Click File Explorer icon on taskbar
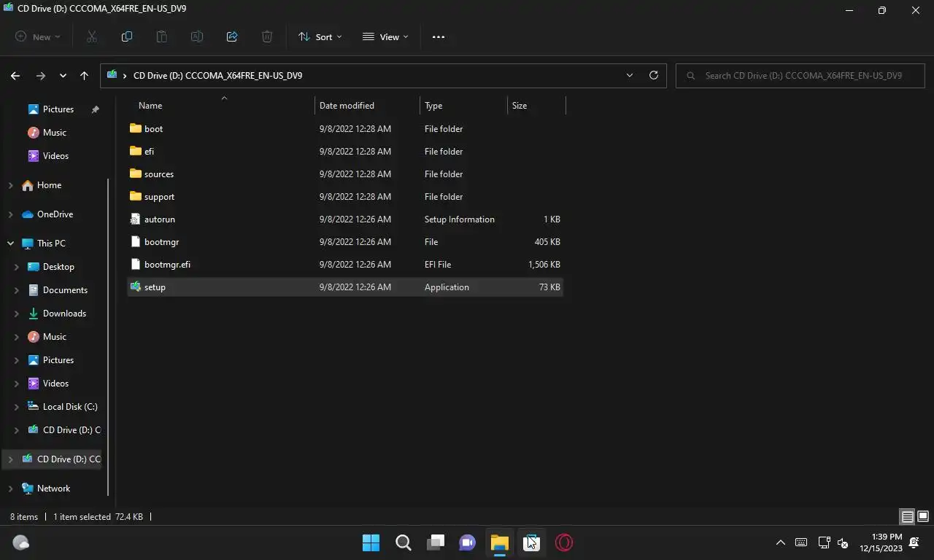 tap(499, 542)
